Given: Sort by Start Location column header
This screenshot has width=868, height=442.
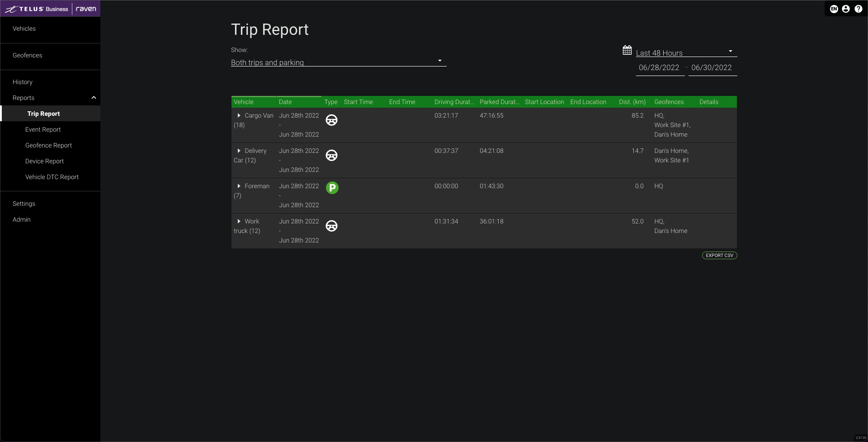Looking at the screenshot, I should [544, 102].
